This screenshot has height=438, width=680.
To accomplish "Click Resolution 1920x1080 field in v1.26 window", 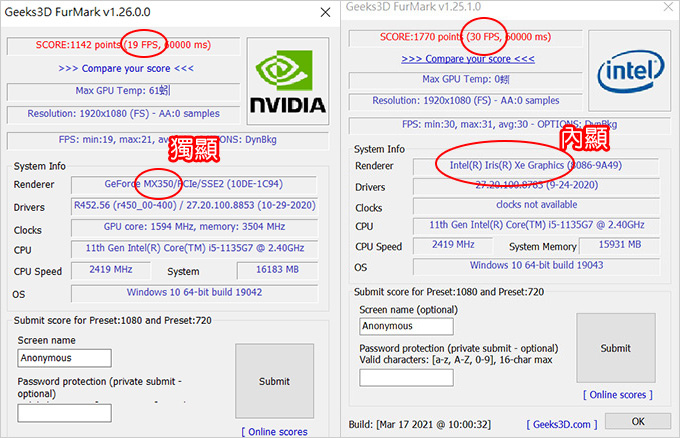I will pos(124,114).
